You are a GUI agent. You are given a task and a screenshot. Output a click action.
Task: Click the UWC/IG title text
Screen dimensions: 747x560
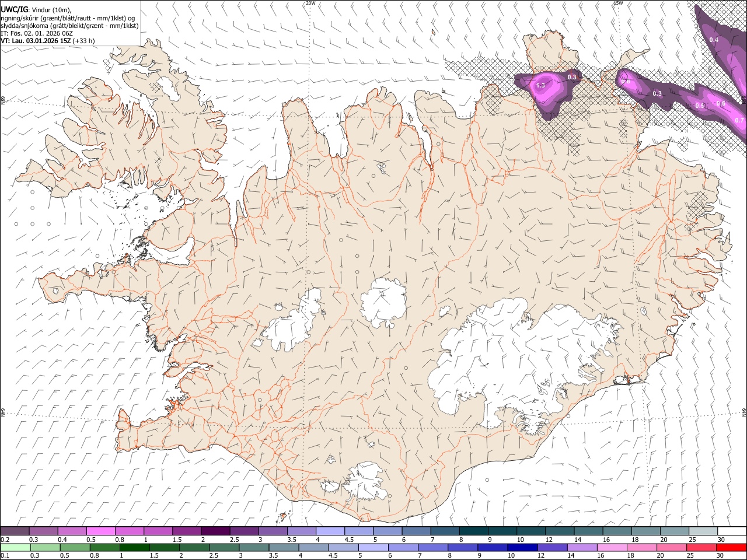coord(14,10)
